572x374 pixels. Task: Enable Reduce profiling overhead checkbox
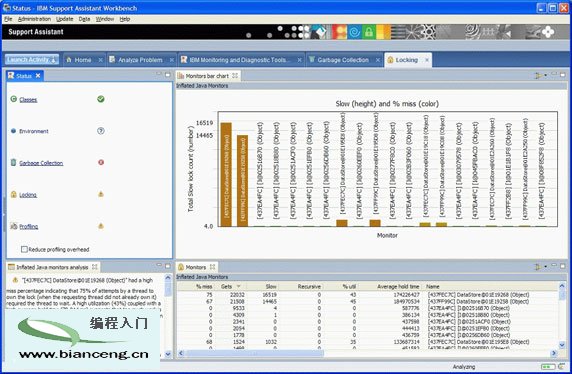click(x=24, y=250)
